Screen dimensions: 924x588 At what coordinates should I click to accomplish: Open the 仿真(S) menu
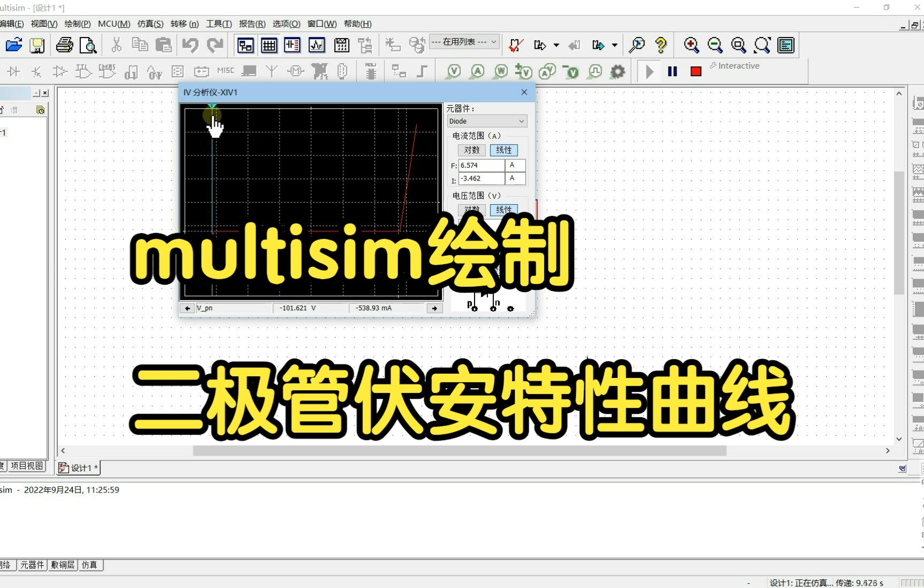click(150, 24)
